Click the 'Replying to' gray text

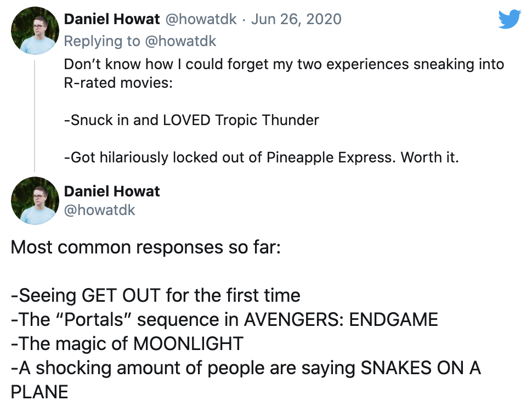pyautogui.click(x=102, y=41)
